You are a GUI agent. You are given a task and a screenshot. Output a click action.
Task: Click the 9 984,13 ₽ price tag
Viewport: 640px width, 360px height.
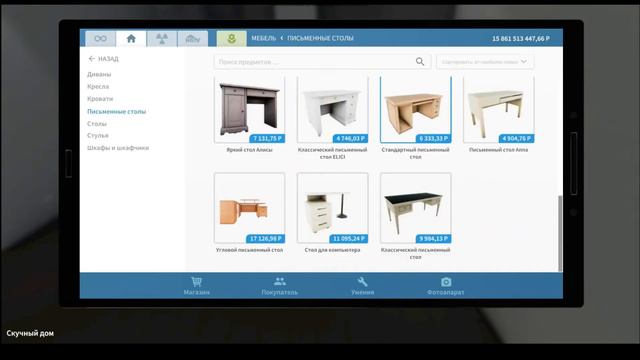pyautogui.click(x=433, y=238)
